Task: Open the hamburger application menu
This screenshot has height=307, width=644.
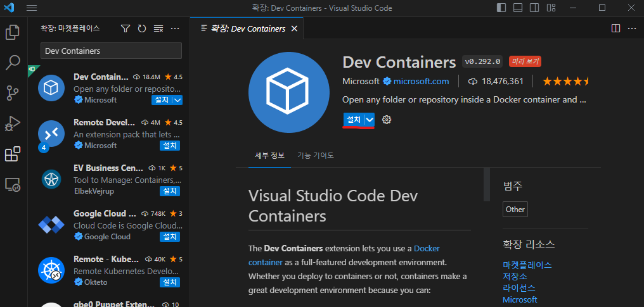Action: click(x=32, y=8)
